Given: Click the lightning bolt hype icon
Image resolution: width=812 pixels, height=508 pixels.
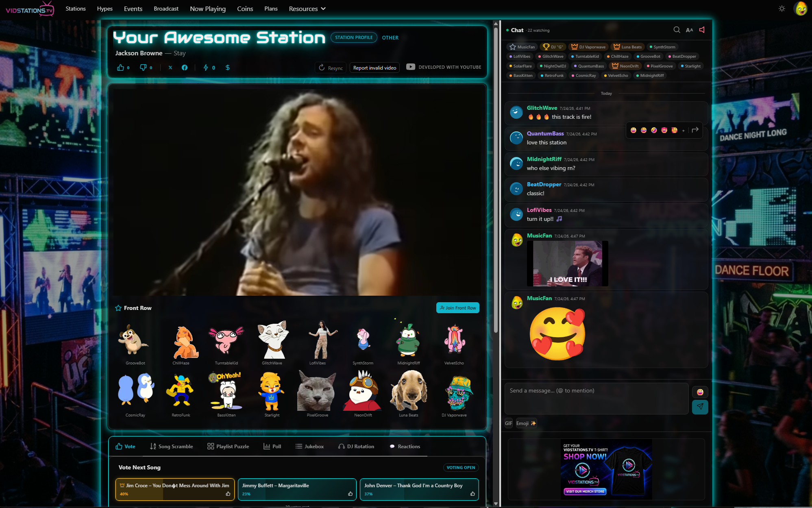Looking at the screenshot, I should click(206, 68).
